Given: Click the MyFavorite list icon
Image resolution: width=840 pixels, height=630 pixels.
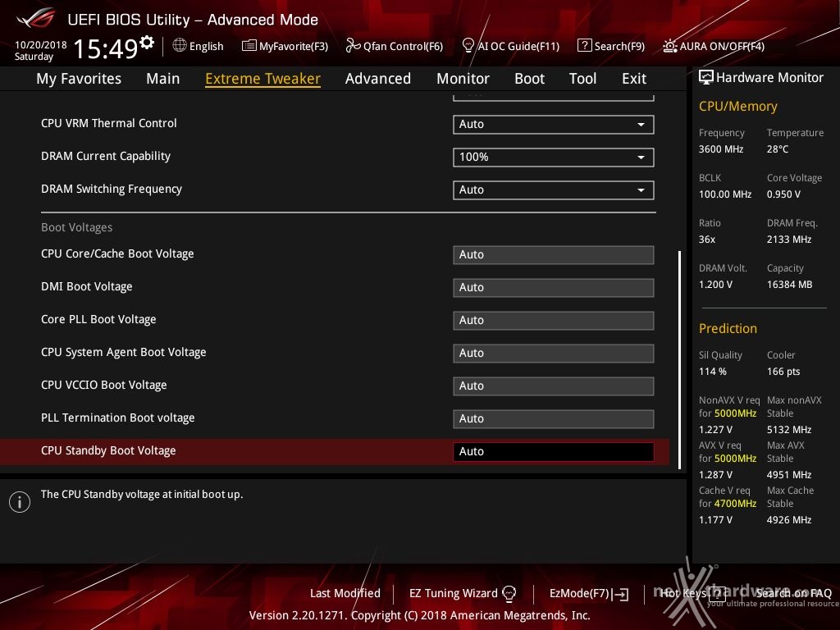Looking at the screenshot, I should 249,46.
